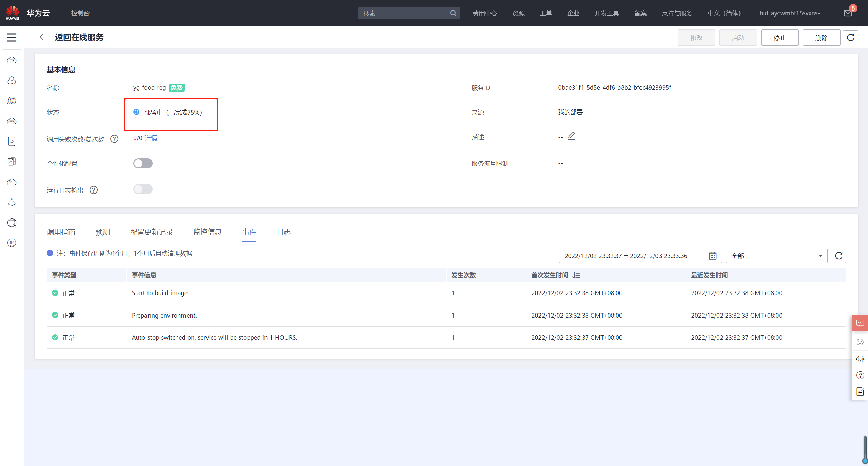This screenshot has width=868, height=466.
Task: Expand the 全部 event type dropdown
Action: click(x=776, y=256)
